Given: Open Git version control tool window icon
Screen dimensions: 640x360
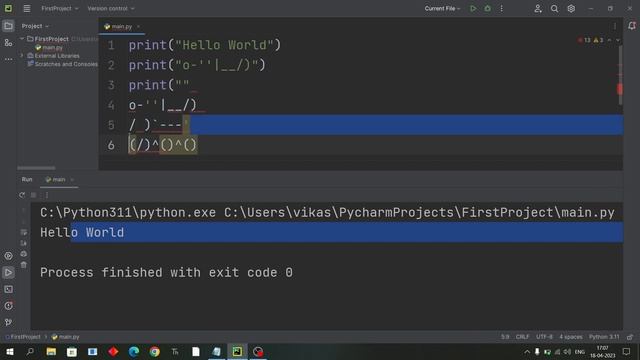Looking at the screenshot, I should [x=8, y=322].
